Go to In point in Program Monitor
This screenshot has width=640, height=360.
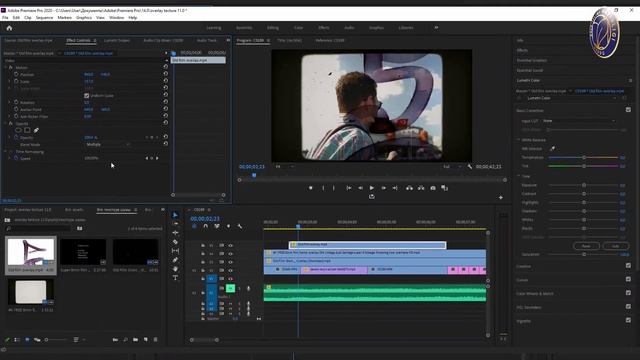pos(349,188)
